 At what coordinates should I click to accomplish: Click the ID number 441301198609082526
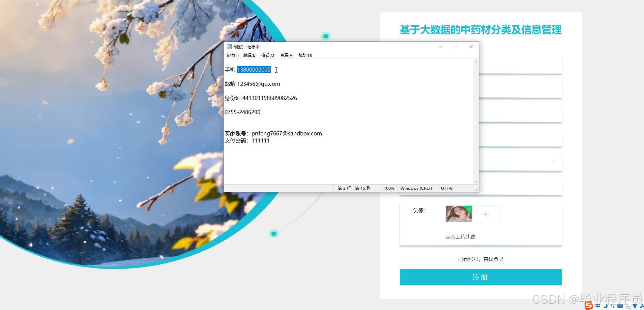click(270, 98)
